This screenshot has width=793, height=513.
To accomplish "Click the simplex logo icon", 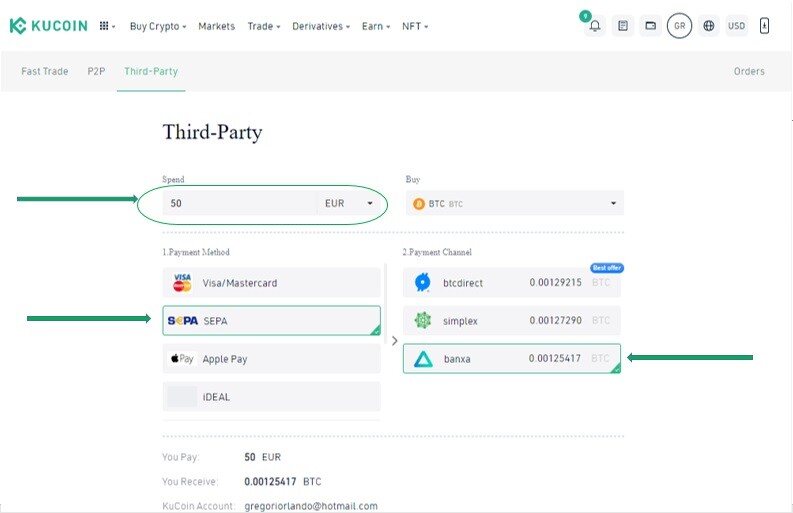I will [422, 320].
